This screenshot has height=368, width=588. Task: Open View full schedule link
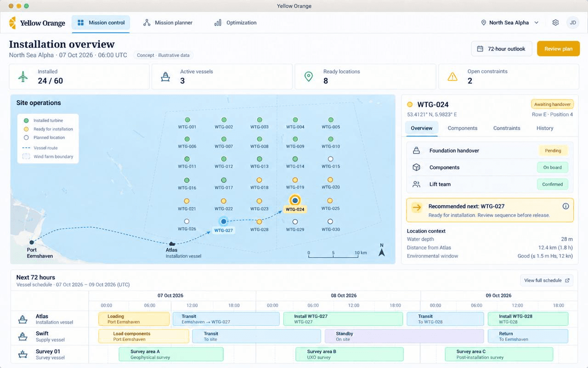(x=547, y=280)
